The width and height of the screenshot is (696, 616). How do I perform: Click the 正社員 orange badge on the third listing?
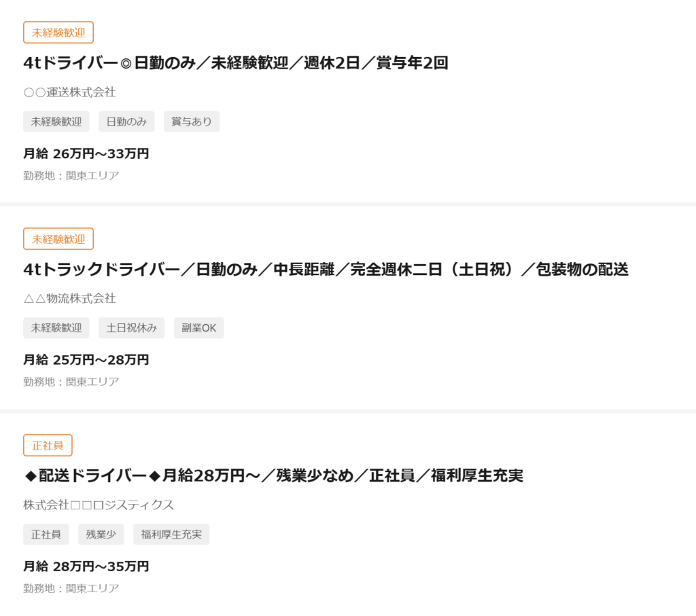[x=46, y=445]
